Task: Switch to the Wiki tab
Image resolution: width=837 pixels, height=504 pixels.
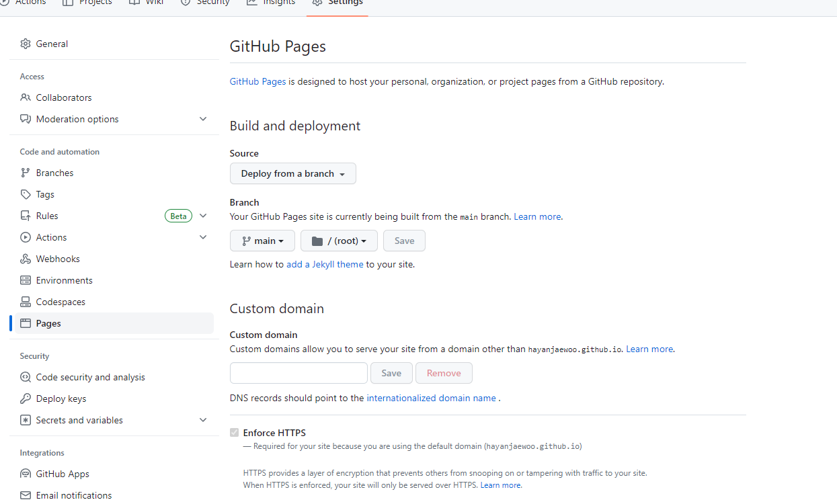Action: 146,3
